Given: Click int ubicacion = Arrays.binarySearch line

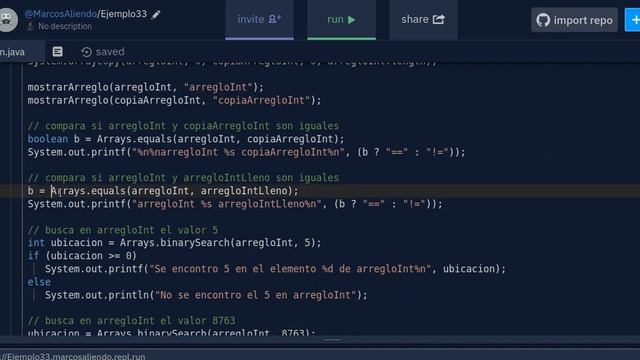Looking at the screenshot, I should (x=174, y=242).
